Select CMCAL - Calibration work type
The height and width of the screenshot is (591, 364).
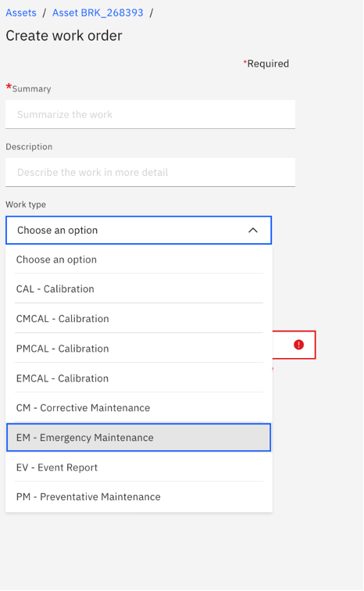[139, 319]
